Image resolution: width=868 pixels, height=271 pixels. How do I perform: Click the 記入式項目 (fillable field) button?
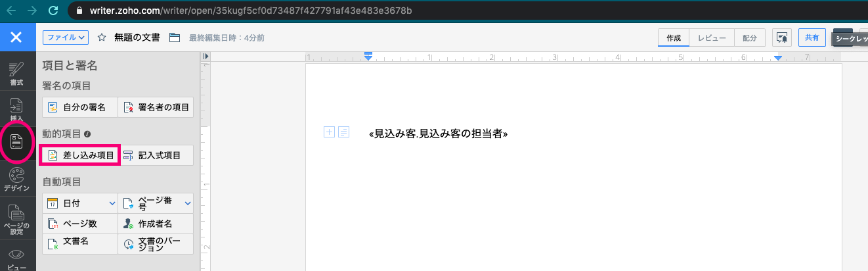point(156,155)
